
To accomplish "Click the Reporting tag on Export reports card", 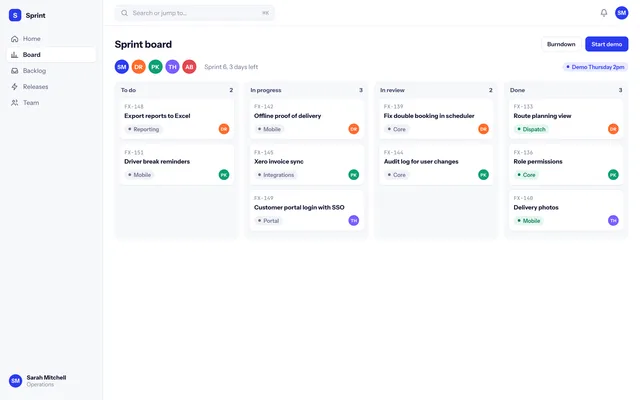I will (143, 129).
